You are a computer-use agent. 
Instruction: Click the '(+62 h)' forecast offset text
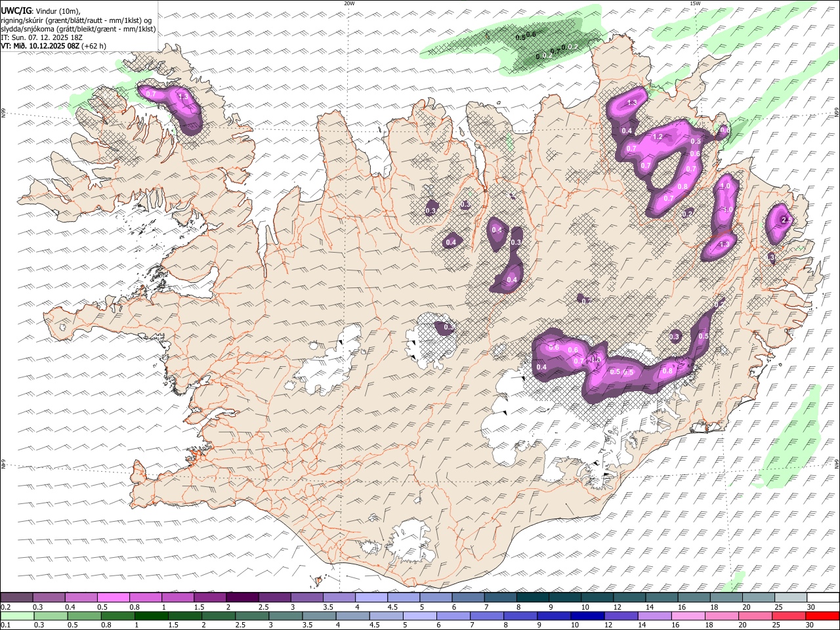[94, 46]
